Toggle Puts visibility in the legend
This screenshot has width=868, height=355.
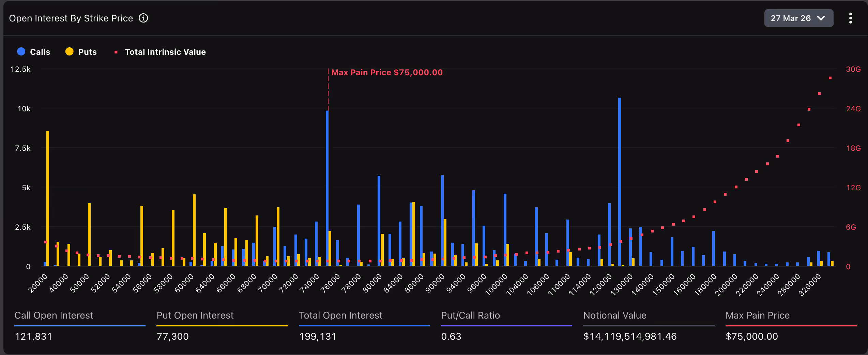87,51
